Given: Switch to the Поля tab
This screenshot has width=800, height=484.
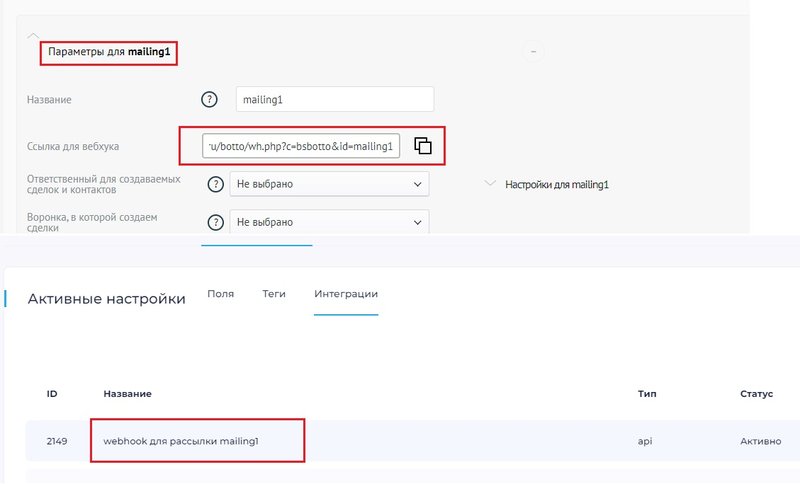Looking at the screenshot, I should 220,294.
